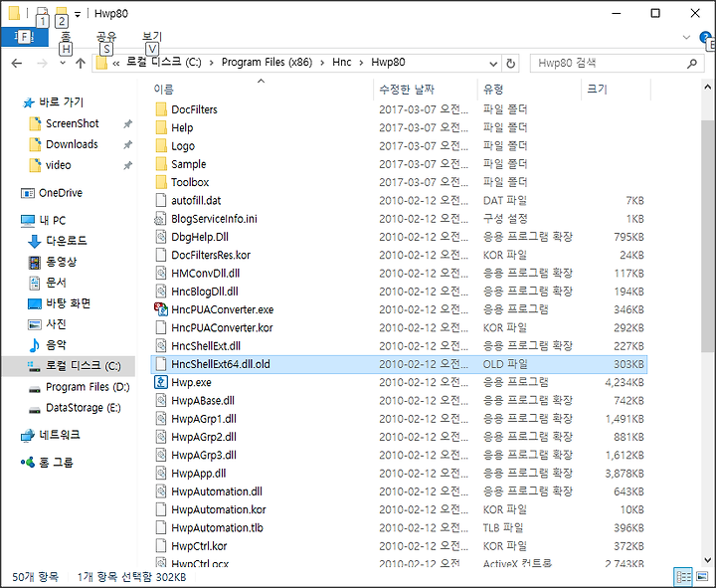Image resolution: width=716 pixels, height=588 pixels.
Task: Select the HncShellExt.dll file name
Action: (x=206, y=346)
